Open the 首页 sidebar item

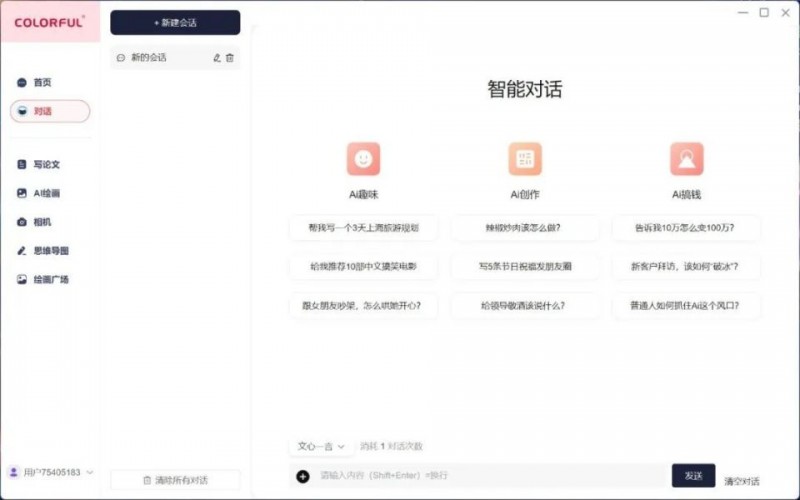click(x=42, y=83)
